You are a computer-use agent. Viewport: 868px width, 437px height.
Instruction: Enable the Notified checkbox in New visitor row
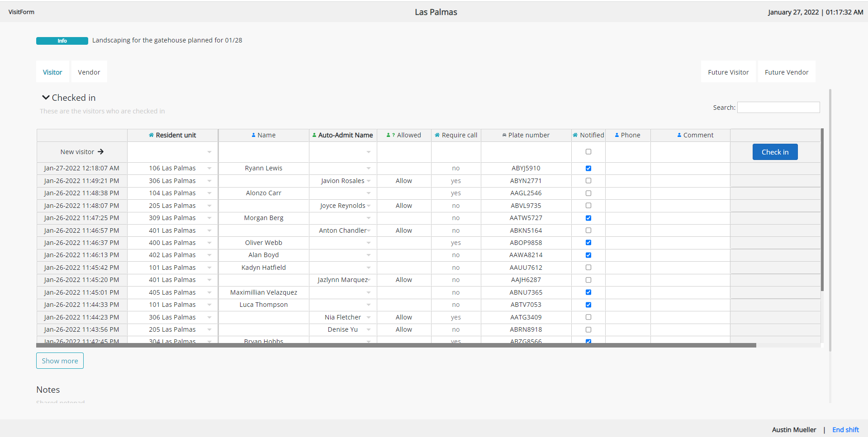(588, 151)
